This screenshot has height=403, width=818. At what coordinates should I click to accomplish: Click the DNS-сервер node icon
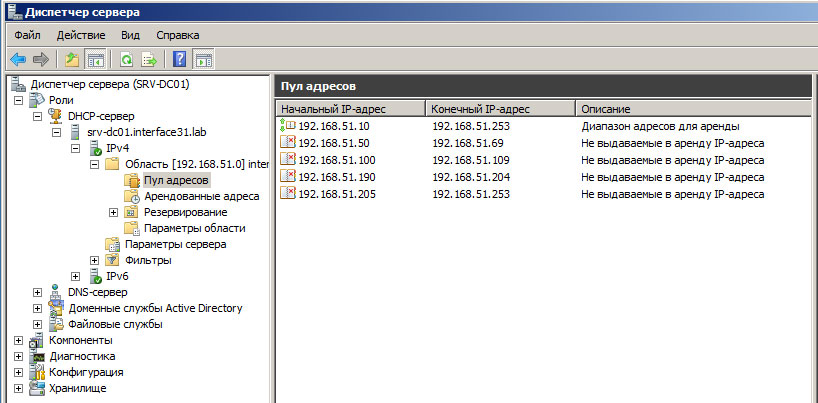(56, 292)
